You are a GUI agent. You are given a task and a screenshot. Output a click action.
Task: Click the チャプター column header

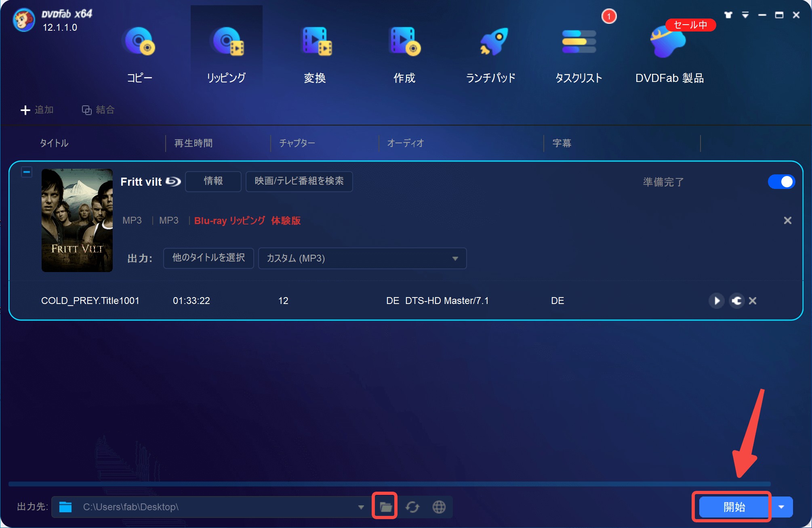click(x=297, y=143)
